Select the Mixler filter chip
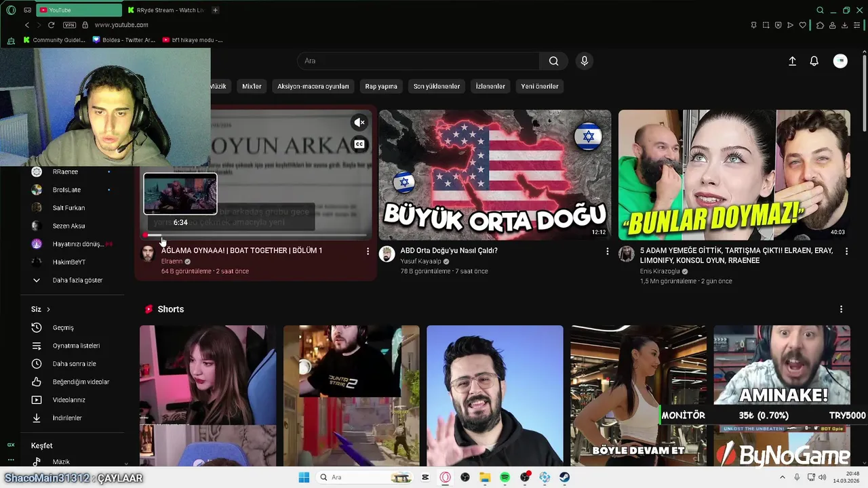 point(252,86)
